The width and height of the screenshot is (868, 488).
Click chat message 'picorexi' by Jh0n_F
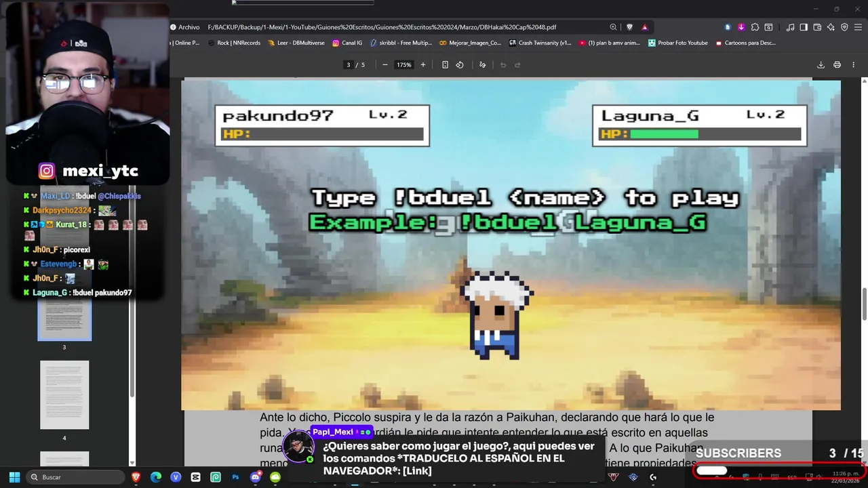pyautogui.click(x=77, y=250)
